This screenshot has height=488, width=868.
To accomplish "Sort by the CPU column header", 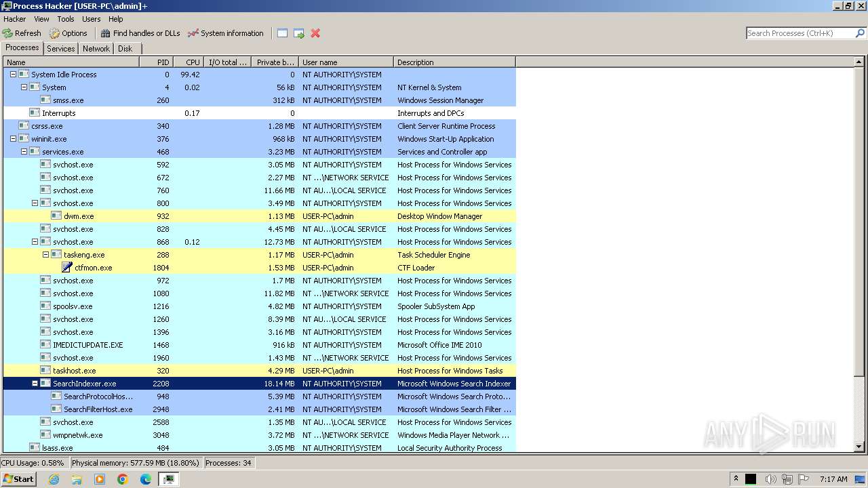I will [189, 62].
